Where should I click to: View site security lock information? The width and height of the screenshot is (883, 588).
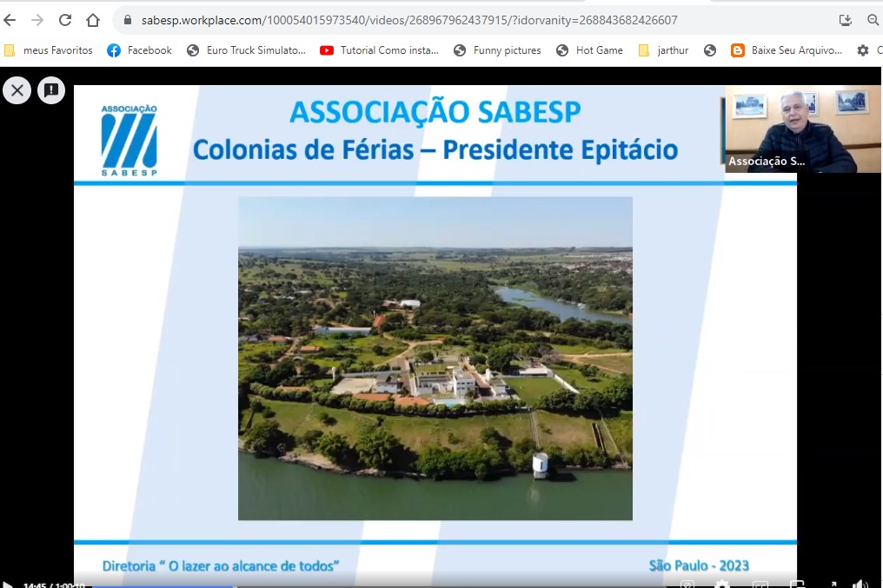click(128, 20)
